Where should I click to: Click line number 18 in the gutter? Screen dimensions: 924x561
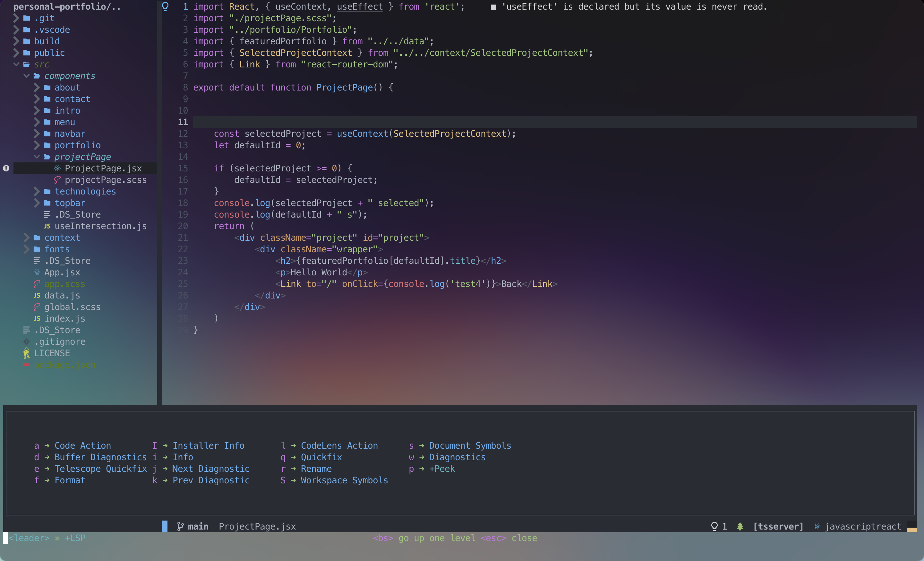pos(183,203)
